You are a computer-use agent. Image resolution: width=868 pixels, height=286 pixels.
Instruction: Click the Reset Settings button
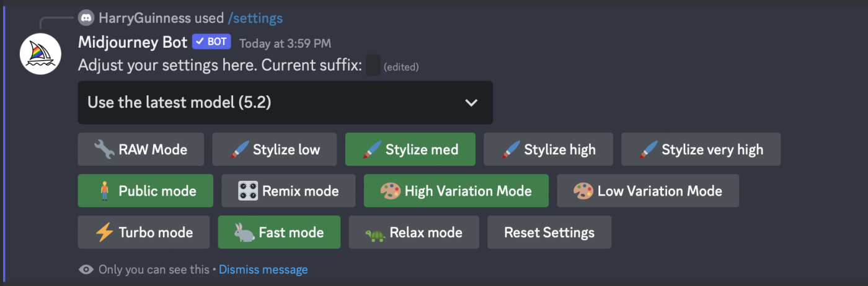549,232
